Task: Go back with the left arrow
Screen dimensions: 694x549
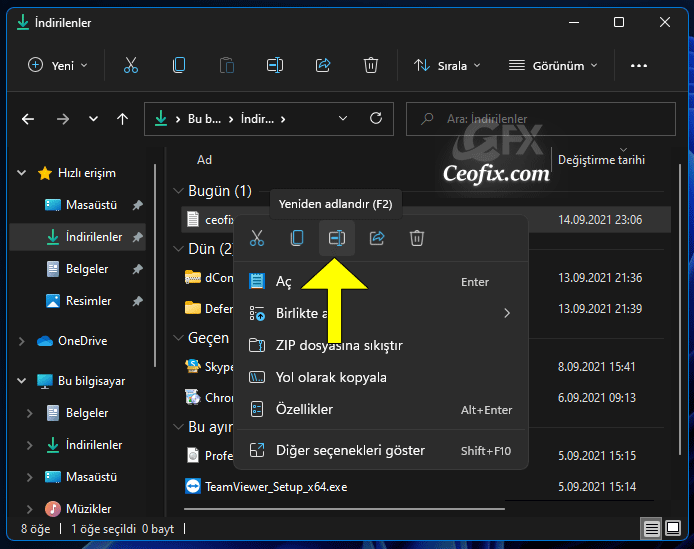Action: point(28,119)
